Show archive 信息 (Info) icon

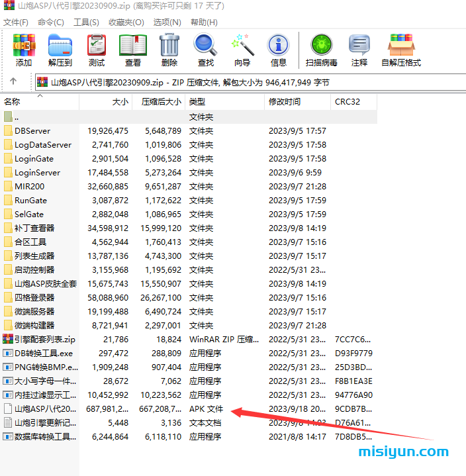[x=279, y=45]
